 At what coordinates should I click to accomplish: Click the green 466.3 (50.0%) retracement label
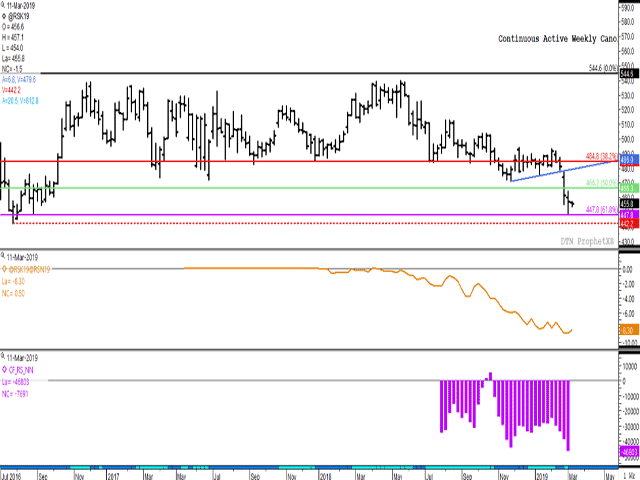coord(602,183)
